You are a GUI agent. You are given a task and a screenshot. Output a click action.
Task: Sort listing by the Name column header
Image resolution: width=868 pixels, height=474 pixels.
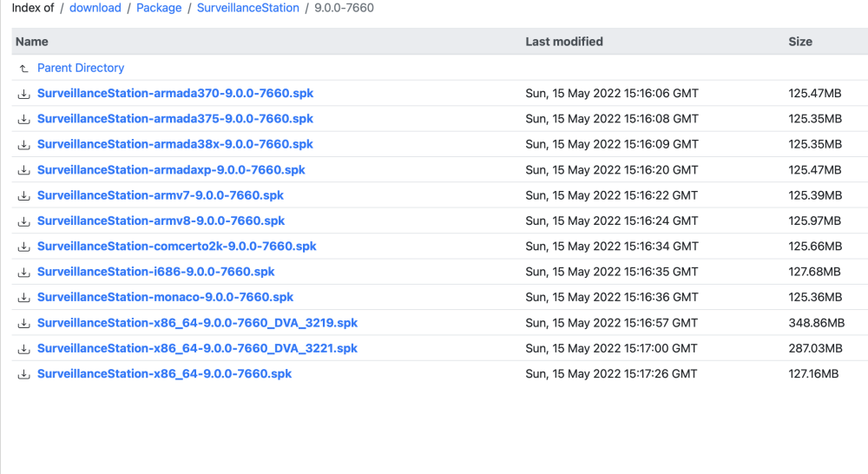pyautogui.click(x=32, y=42)
